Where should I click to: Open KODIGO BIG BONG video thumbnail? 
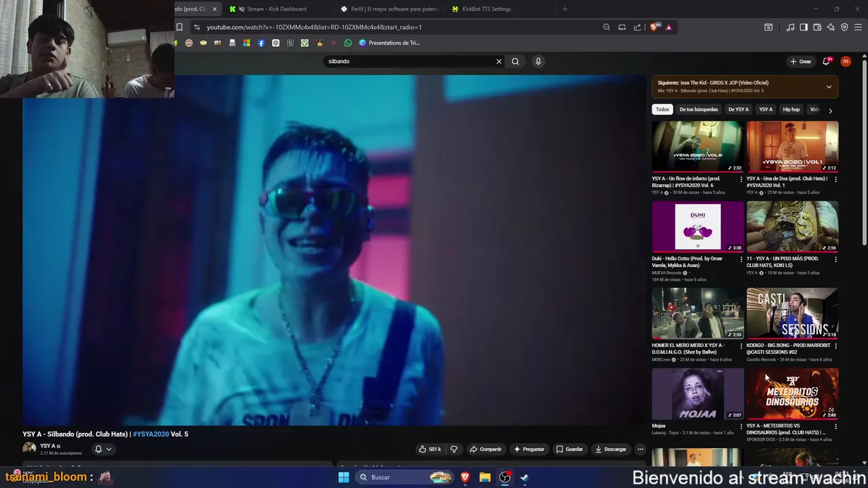(792, 313)
